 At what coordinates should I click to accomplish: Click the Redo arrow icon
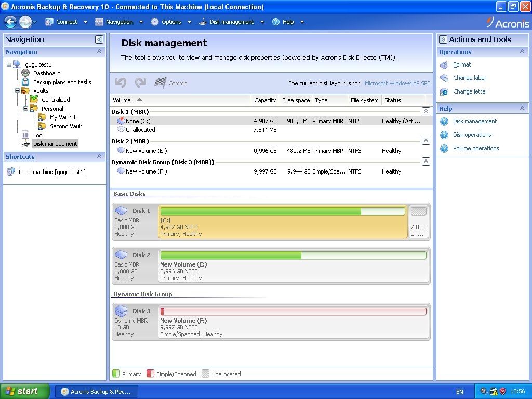140,83
